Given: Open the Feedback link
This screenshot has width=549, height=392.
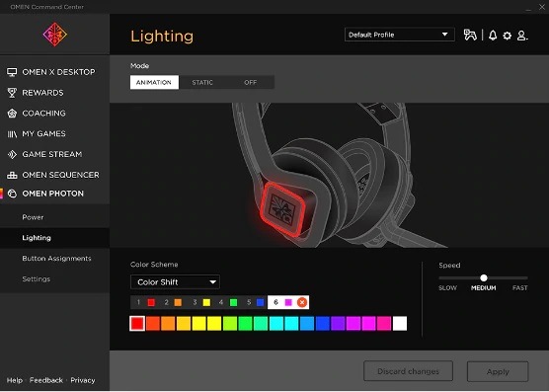Looking at the screenshot, I should coord(46,380).
